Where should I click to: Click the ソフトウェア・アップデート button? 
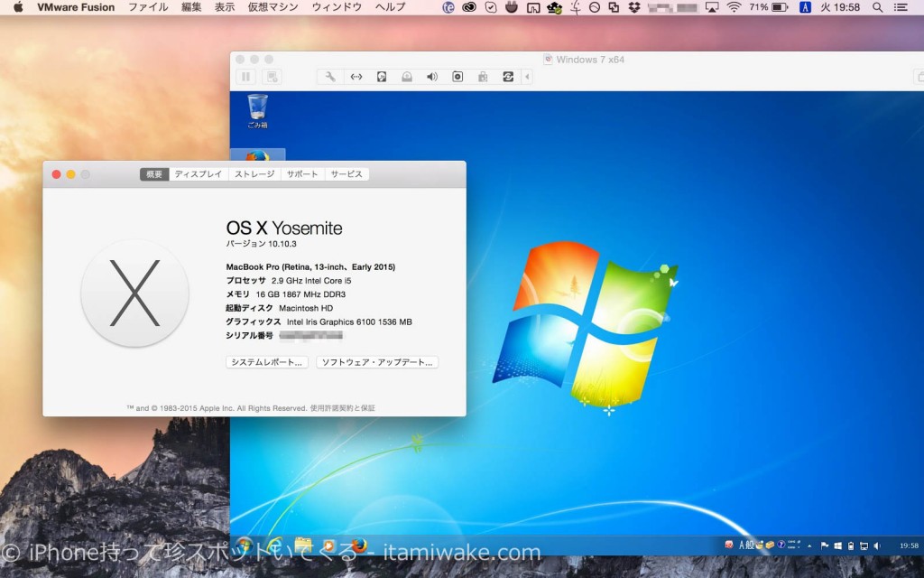(x=377, y=362)
